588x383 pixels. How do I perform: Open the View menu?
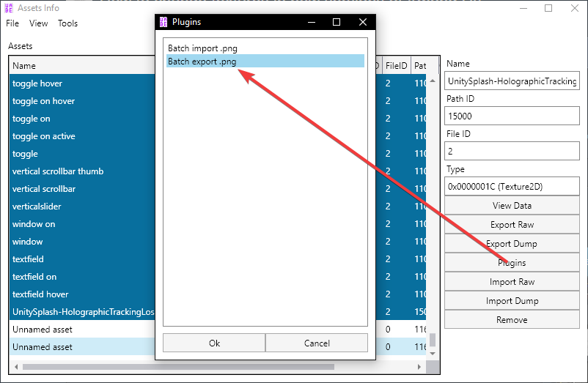pos(39,23)
